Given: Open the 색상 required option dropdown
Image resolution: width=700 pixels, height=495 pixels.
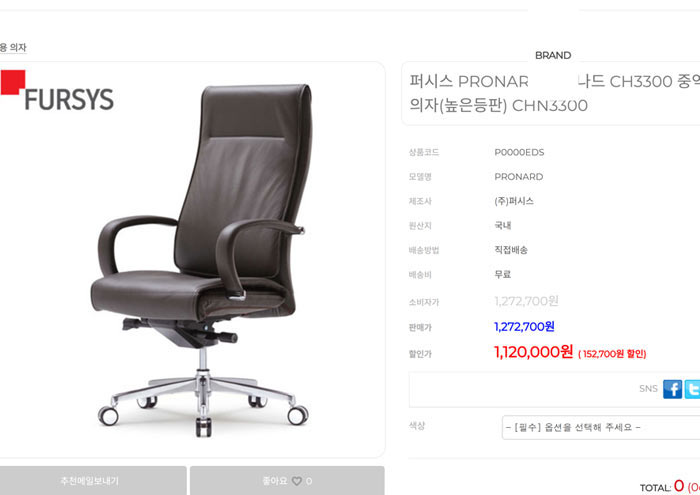Looking at the screenshot, I should pyautogui.click(x=600, y=428).
